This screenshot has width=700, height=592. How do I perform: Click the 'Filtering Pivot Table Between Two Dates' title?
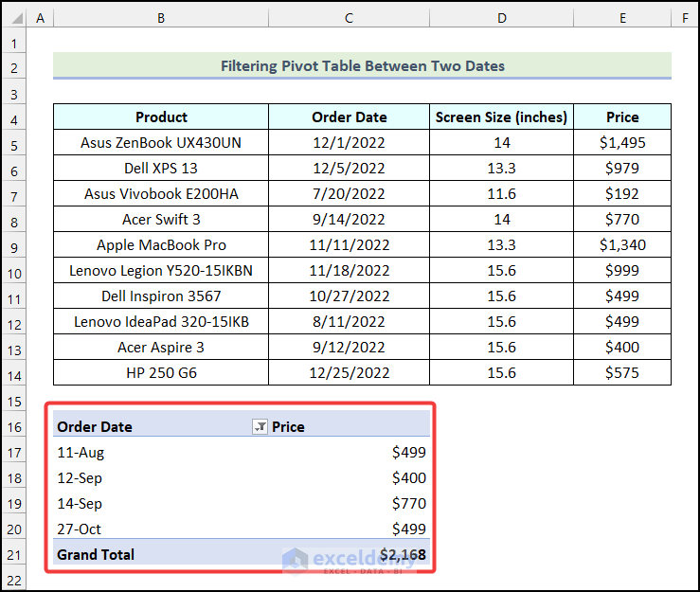pos(362,66)
